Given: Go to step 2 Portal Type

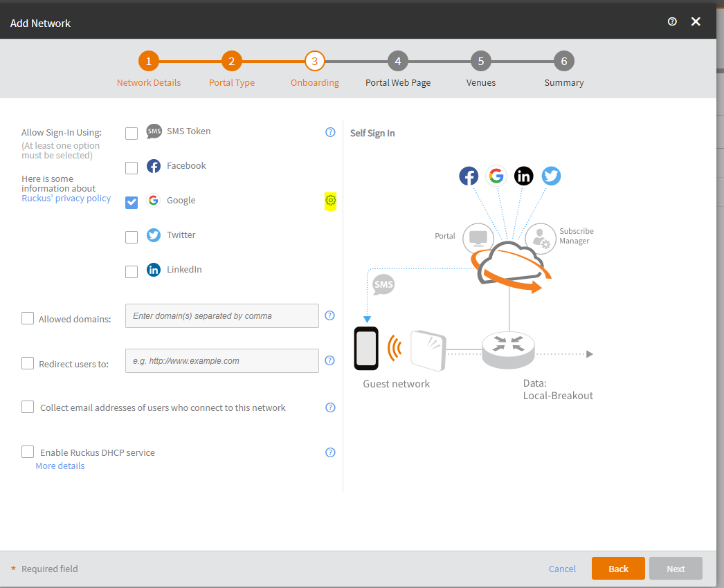Looking at the screenshot, I should [x=232, y=61].
